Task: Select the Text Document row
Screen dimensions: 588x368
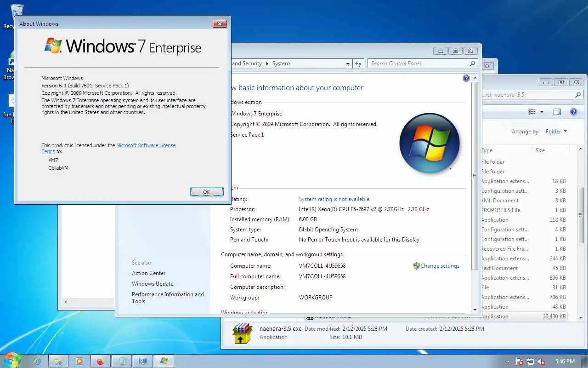Action: [525, 268]
